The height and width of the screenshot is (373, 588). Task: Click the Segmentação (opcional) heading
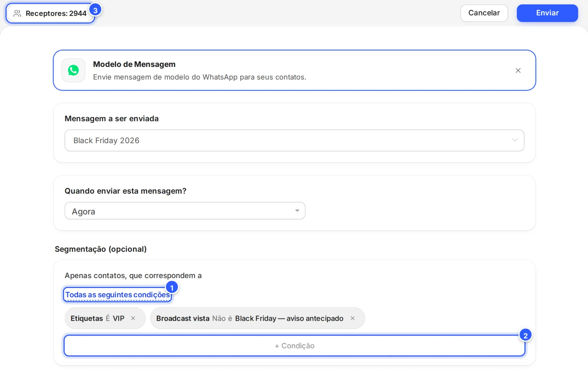pyautogui.click(x=101, y=249)
